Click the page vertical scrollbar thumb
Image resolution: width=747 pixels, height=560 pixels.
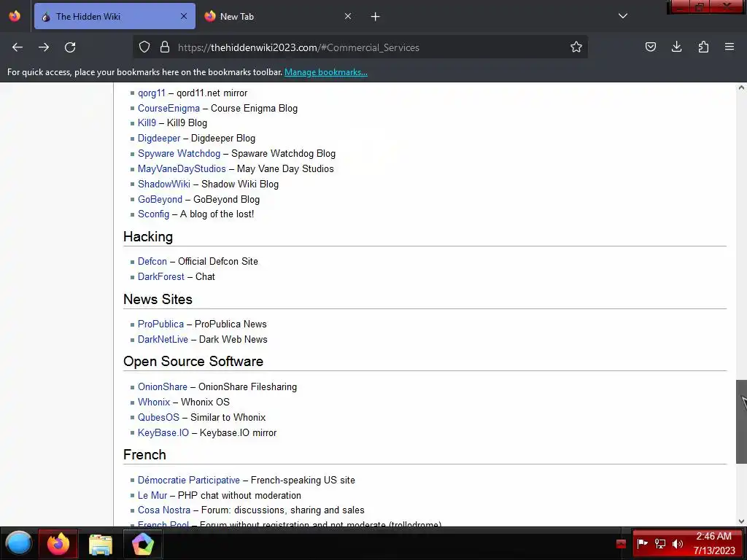coord(741,421)
